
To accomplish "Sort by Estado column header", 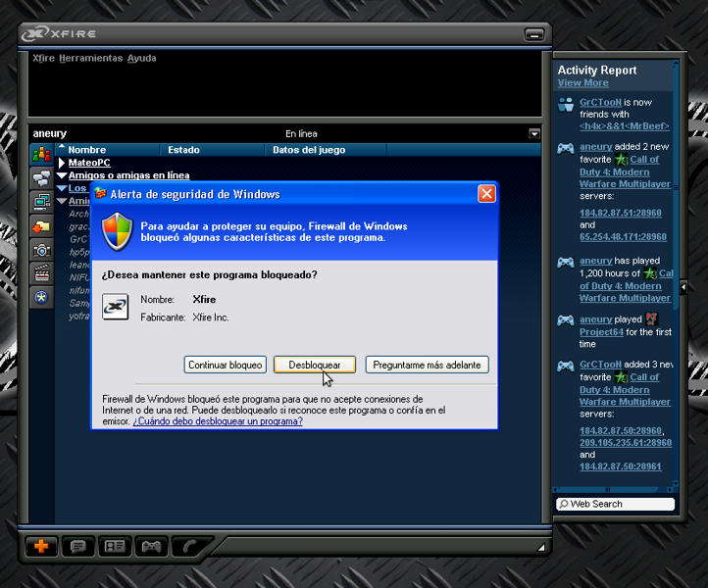I will coord(212,150).
